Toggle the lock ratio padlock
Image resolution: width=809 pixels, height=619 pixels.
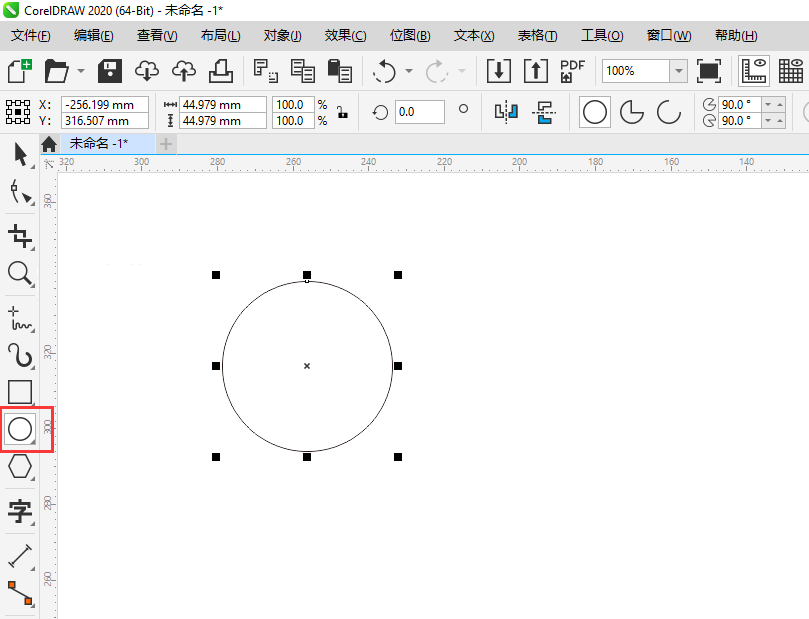click(x=343, y=113)
